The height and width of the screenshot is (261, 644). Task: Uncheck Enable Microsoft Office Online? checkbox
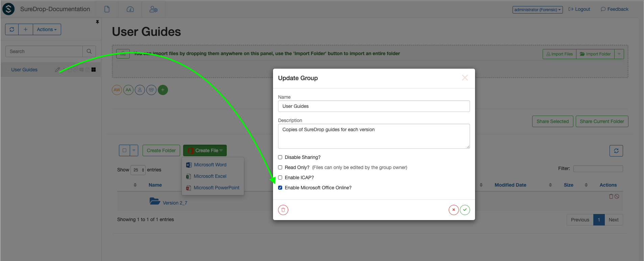[280, 188]
